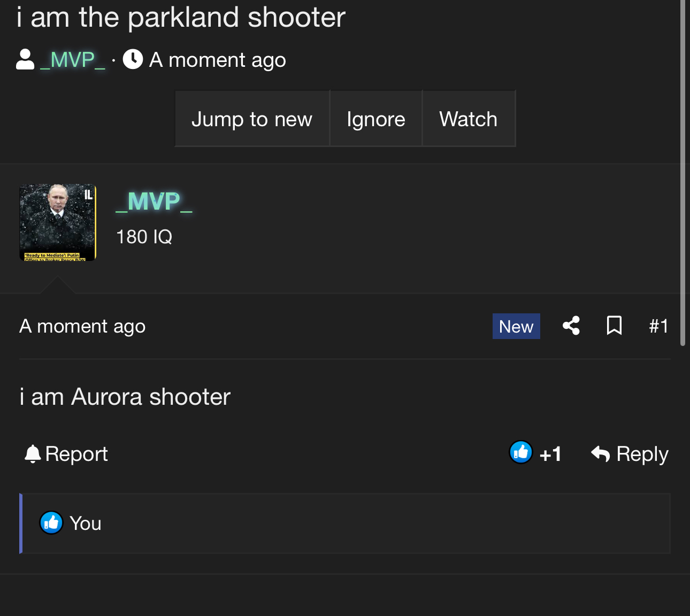This screenshot has height=616, width=690.
Task: Click the vertical scrollbar on the right
Action: click(683, 171)
